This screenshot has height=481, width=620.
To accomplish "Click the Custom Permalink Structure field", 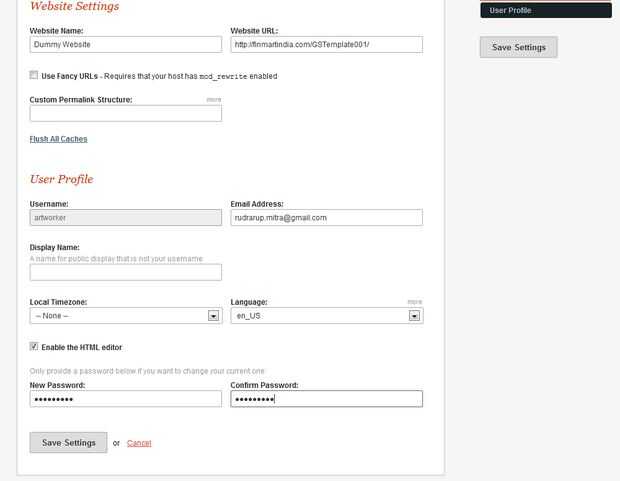I will [x=126, y=114].
